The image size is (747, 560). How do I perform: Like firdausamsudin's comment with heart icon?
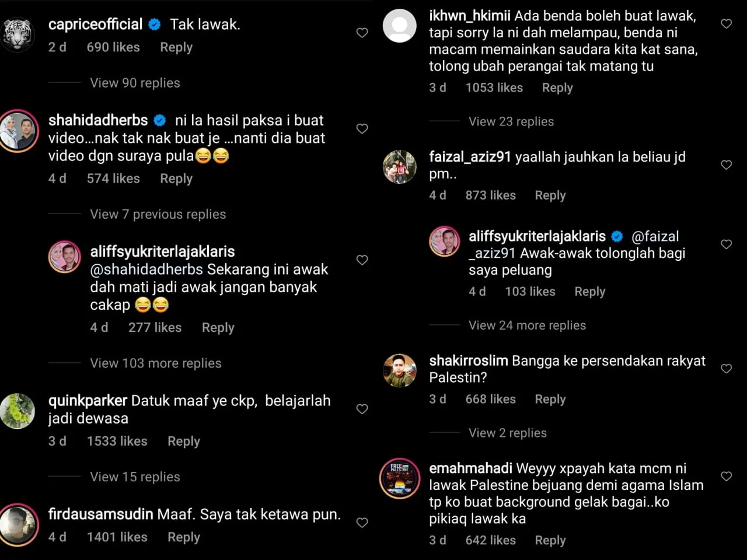pyautogui.click(x=362, y=523)
